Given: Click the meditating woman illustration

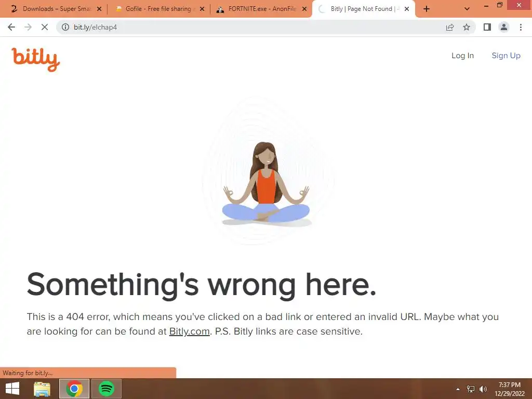Looking at the screenshot, I should pos(266,183).
